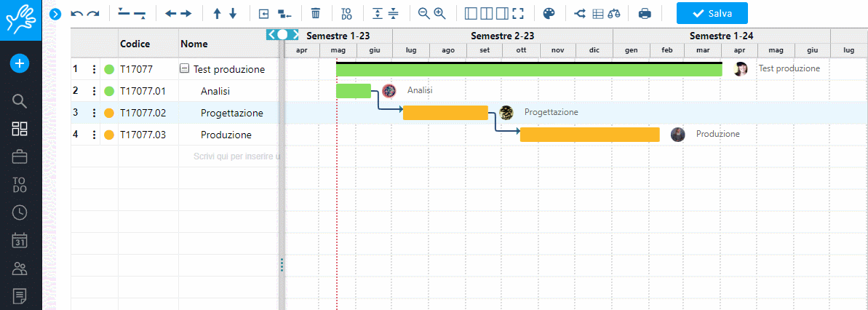Zoom in on the Gantt timeline
Screen dimensions: 868x310
439,13
